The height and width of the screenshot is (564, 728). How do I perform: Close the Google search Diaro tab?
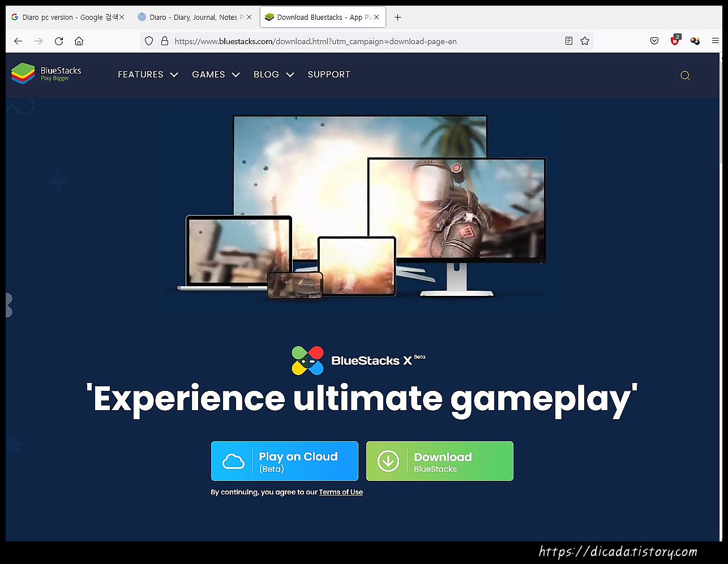coord(122,17)
